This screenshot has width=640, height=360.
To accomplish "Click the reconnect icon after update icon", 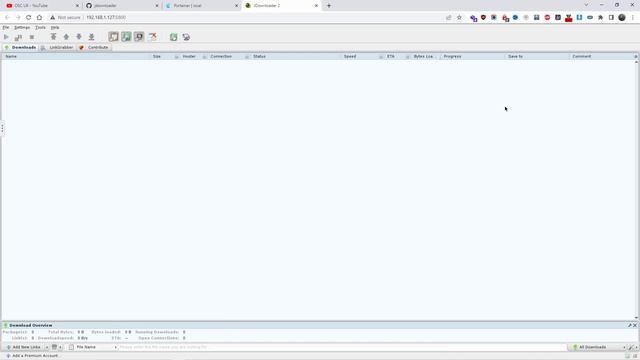I will click(x=186, y=37).
